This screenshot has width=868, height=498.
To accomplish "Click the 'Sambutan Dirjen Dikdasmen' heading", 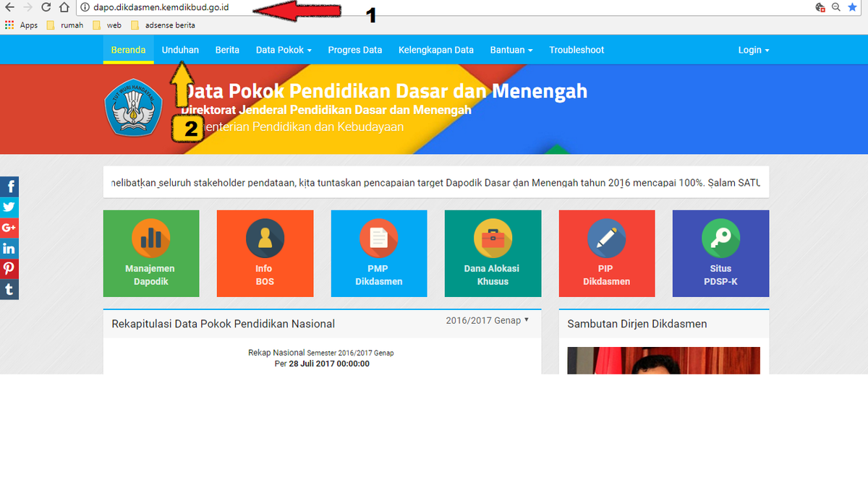I will pyautogui.click(x=637, y=324).
